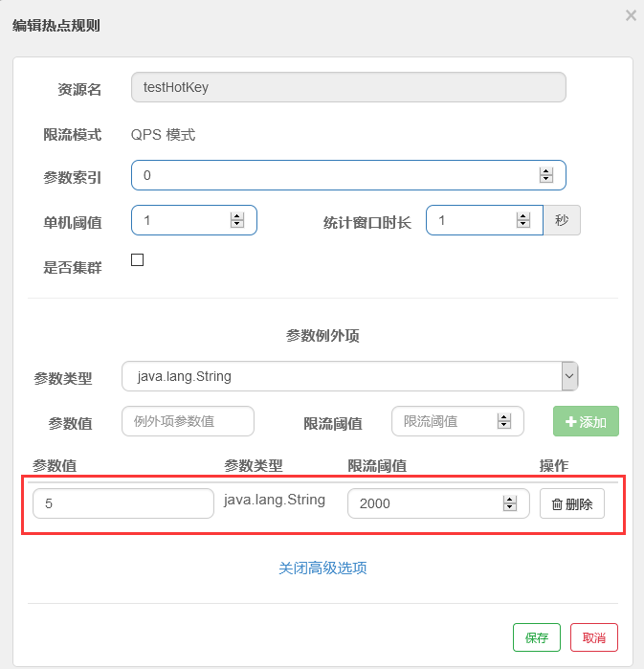Click the 参数索引 input field

[335, 175]
